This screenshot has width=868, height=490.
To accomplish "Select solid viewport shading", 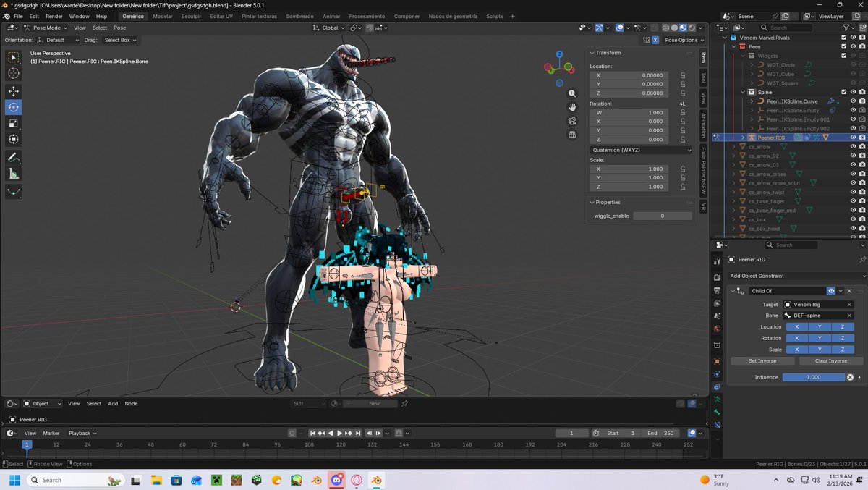I will coord(674,28).
